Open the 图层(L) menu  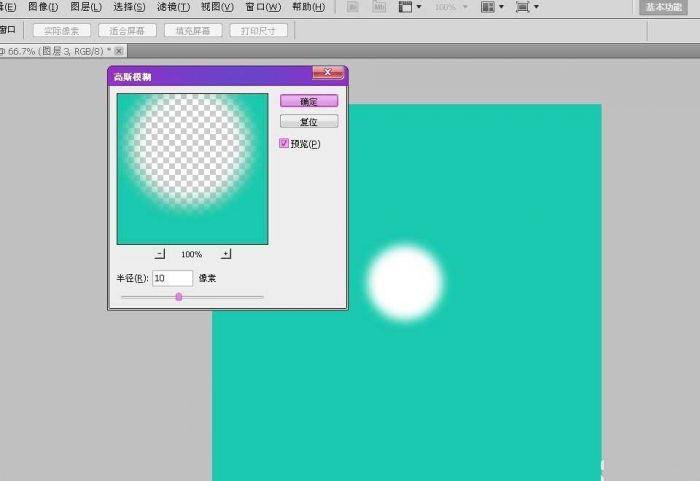(x=86, y=7)
